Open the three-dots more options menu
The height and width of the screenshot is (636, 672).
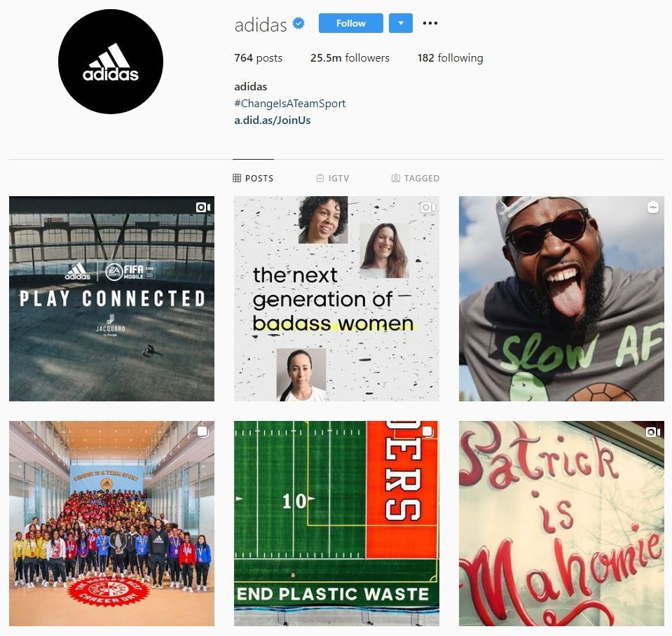[430, 23]
